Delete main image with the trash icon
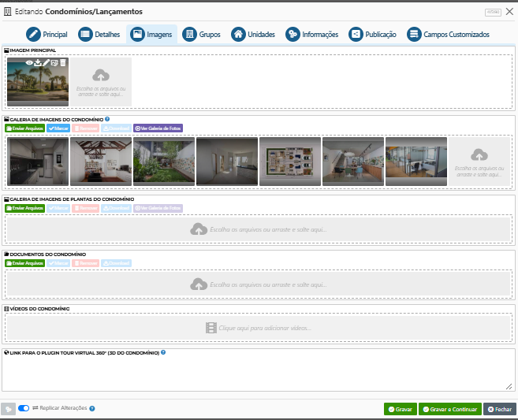 [64, 63]
